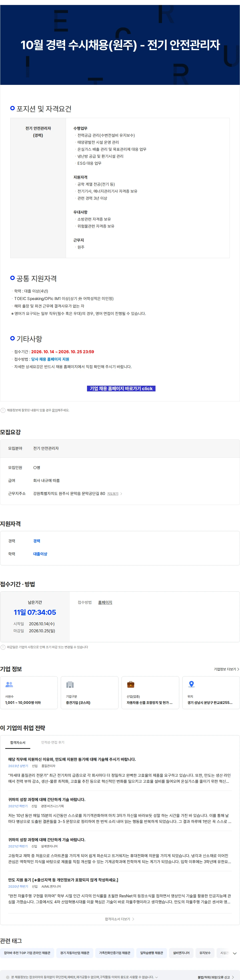The width and height of the screenshot is (240, 980).
Task: Select the 설비엔지니어 tag
Action: [x=181, y=953]
